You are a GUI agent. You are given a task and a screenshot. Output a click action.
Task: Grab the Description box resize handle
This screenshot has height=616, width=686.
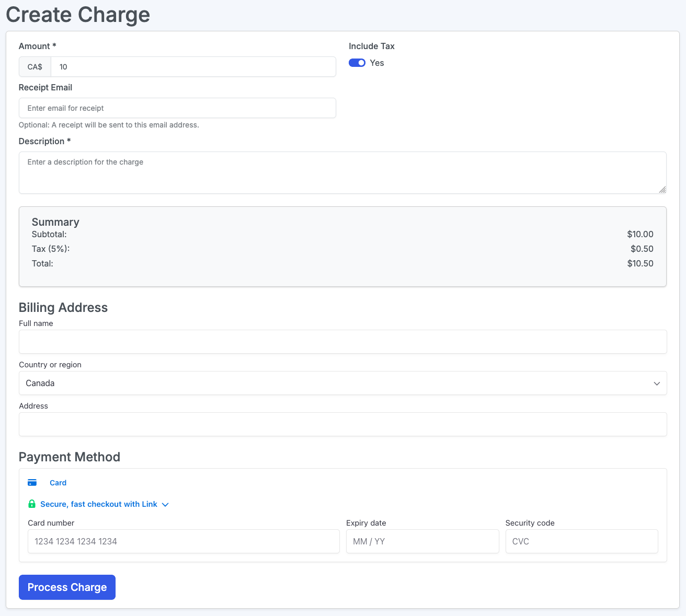tap(662, 190)
